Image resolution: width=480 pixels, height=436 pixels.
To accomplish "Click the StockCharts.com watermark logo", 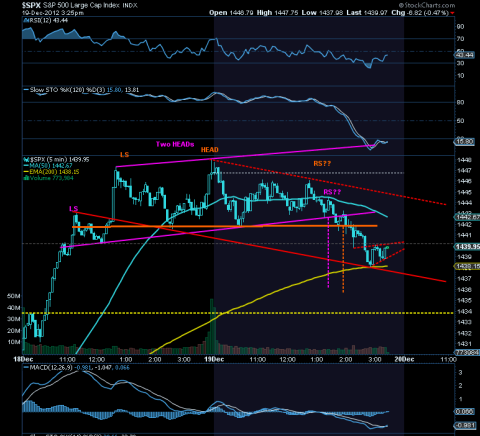I will pyautogui.click(x=426, y=5).
